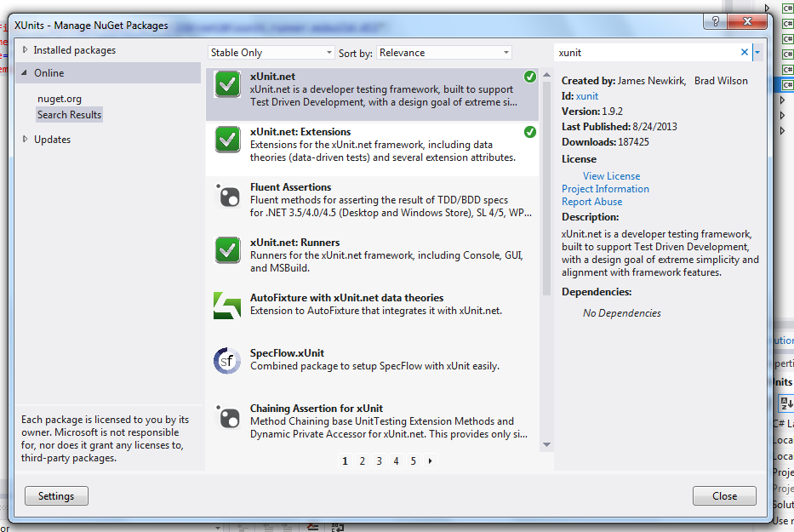Open the Report Abuse link
The image size is (794, 532).
click(592, 201)
